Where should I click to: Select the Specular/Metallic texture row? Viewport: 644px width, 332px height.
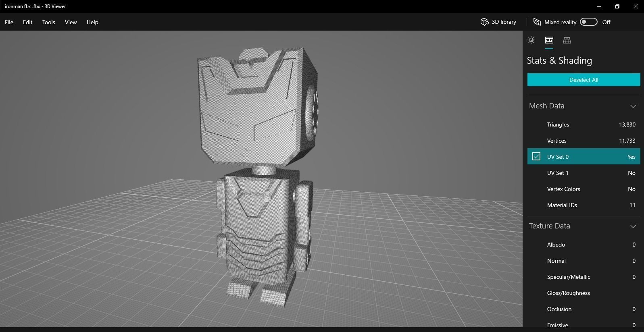click(x=584, y=277)
